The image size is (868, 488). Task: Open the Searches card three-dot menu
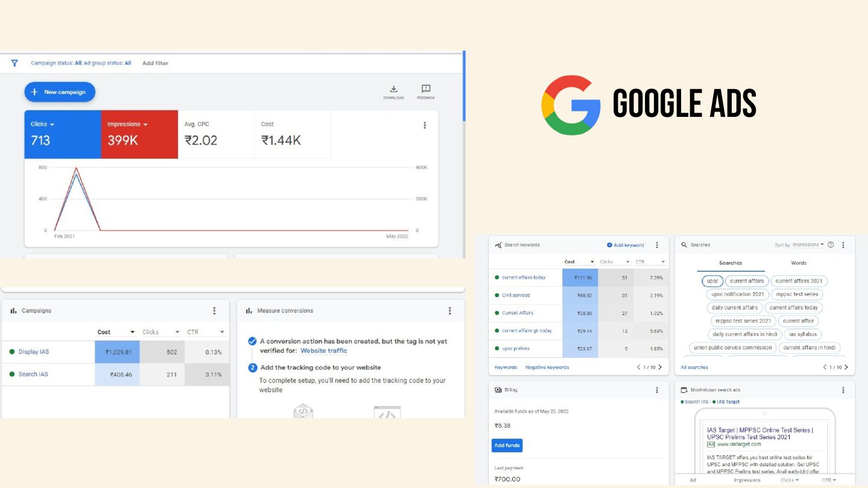843,245
